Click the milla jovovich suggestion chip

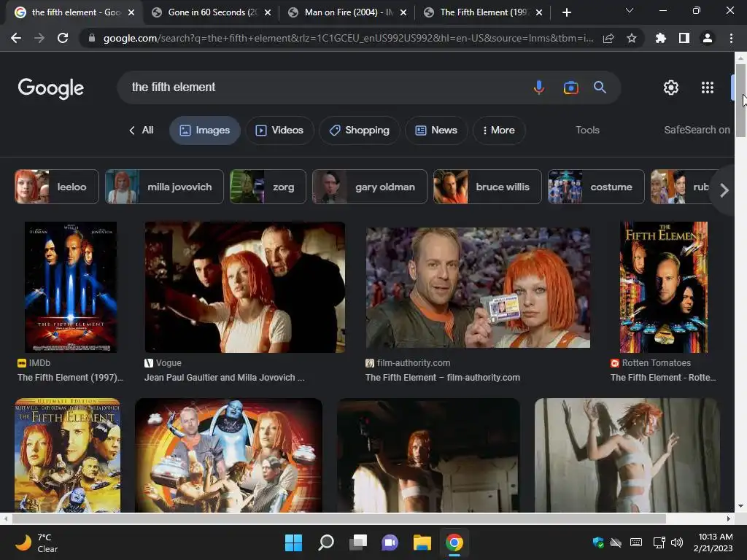[x=164, y=187]
